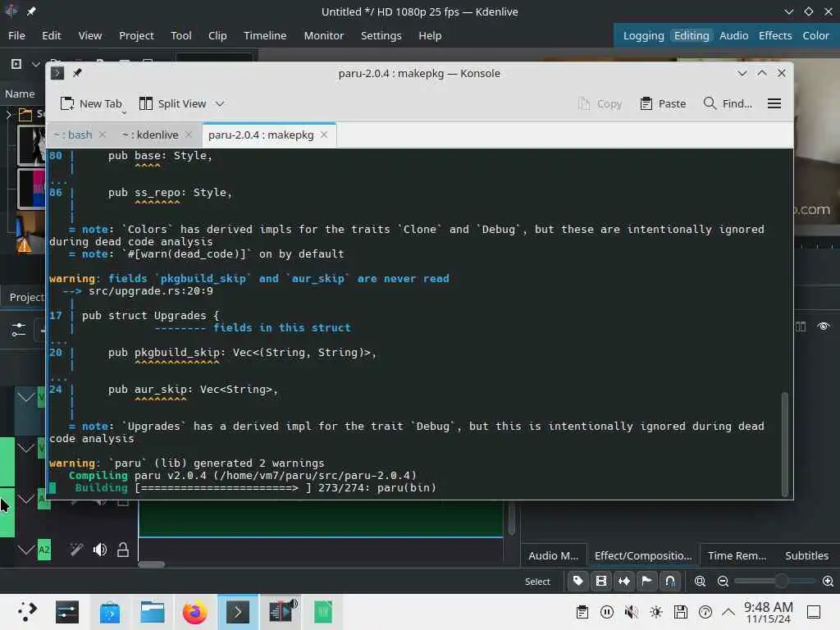840x630 pixels.
Task: Switch to the '~ : kdenlive' Konsole tab
Action: [x=150, y=135]
